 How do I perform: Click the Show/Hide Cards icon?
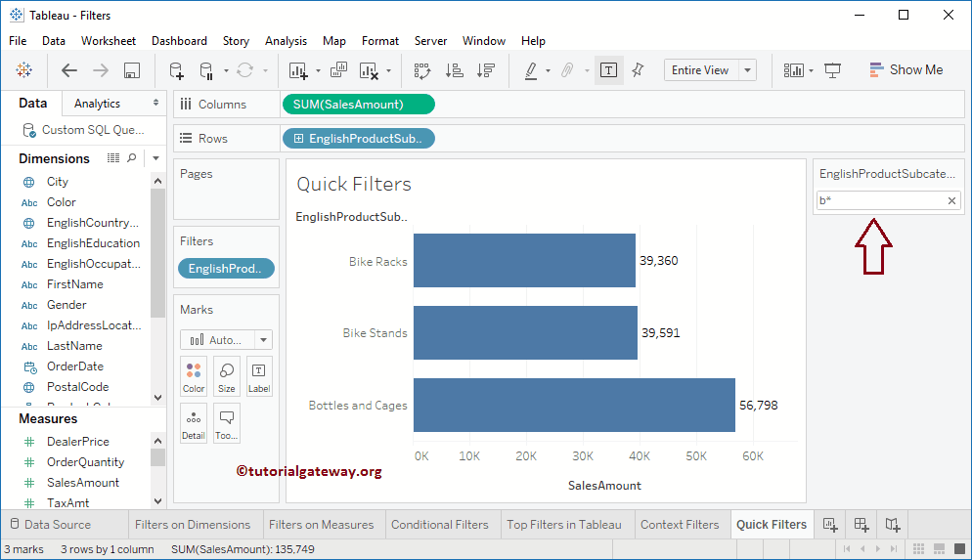pos(793,70)
